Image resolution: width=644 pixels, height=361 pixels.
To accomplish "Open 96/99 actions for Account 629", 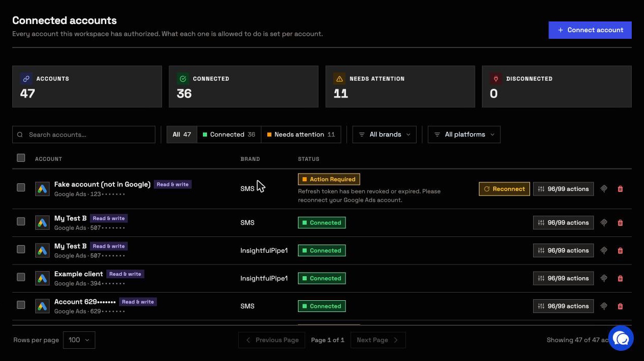I will click(x=563, y=306).
